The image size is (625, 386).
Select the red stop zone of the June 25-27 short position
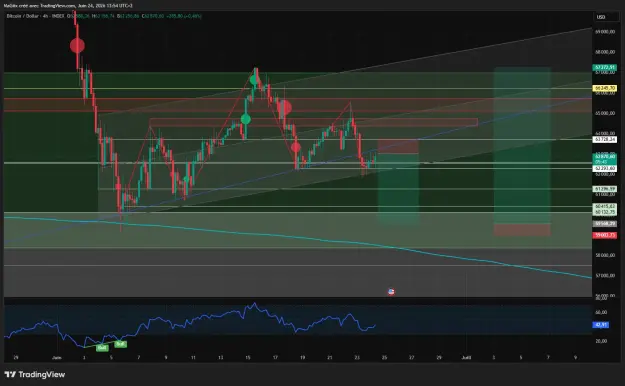[x=398, y=146]
